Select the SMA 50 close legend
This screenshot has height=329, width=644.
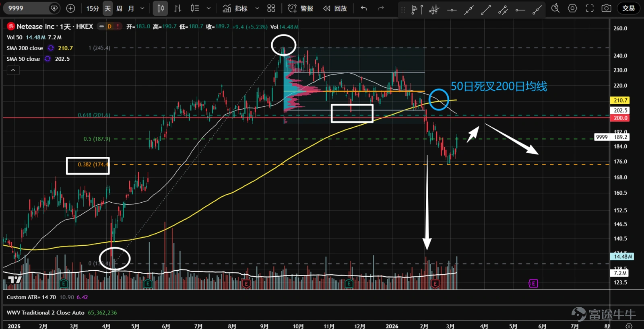pos(23,59)
